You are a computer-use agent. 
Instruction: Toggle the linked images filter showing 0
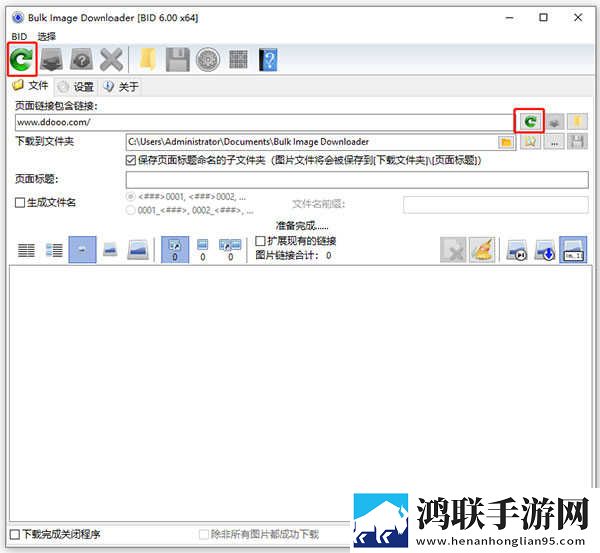[x=175, y=250]
